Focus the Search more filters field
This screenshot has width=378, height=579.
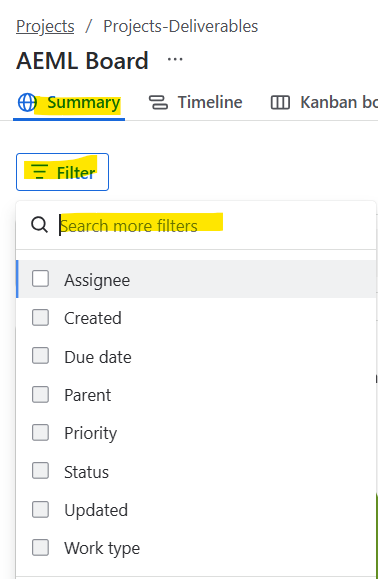(216, 225)
